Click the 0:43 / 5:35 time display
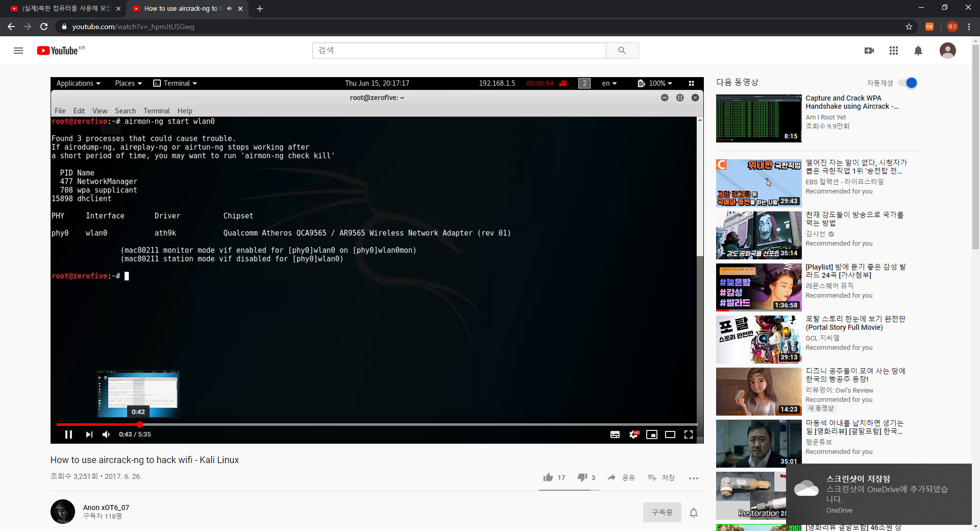Viewport: 980px width, 531px height. [135, 435]
